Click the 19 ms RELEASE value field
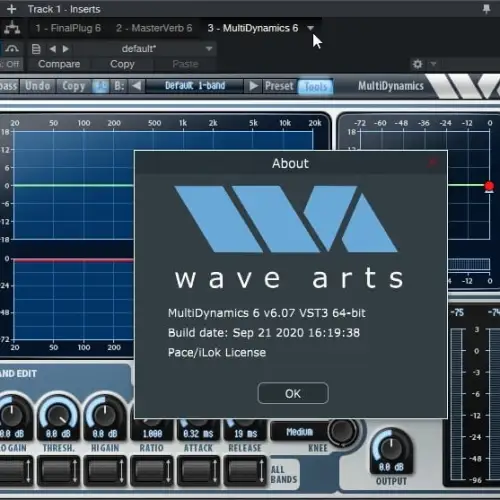500x500 pixels. point(245,434)
